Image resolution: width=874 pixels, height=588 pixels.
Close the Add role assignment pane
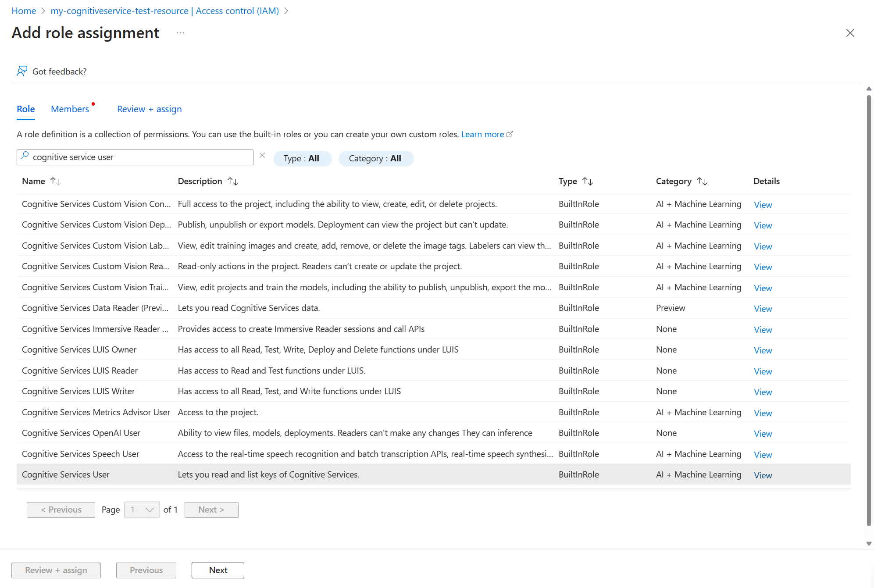coord(850,33)
